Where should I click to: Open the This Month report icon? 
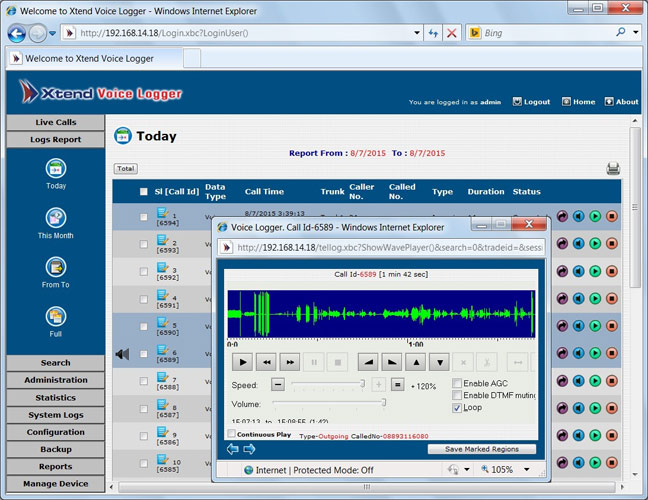[56, 218]
